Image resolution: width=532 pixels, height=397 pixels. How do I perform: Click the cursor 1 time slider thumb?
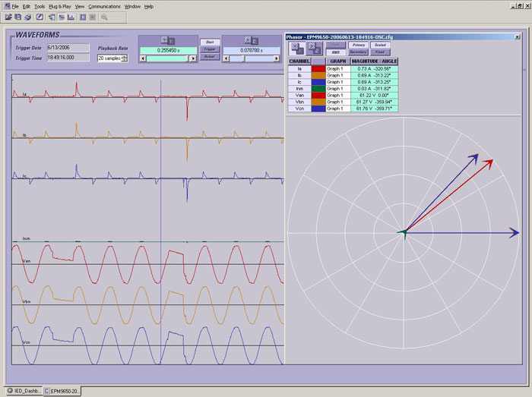pos(188,58)
